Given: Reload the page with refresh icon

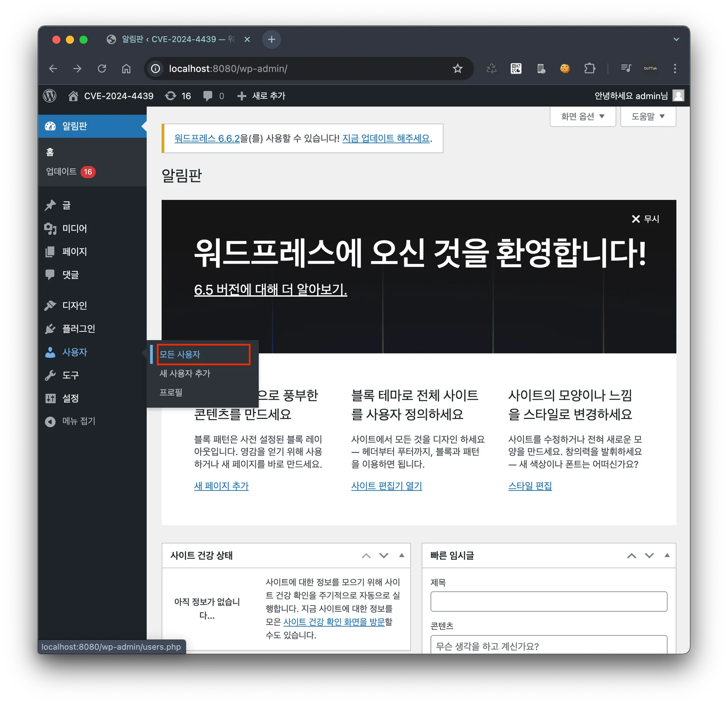Looking at the screenshot, I should click(x=102, y=69).
